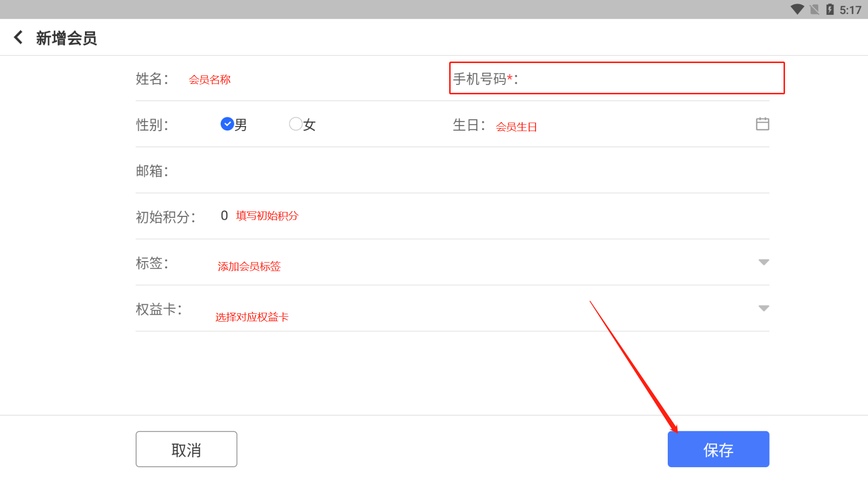868x488 pixels.
Task: Expand the 标签 tag dropdown arrow
Action: [x=764, y=262]
